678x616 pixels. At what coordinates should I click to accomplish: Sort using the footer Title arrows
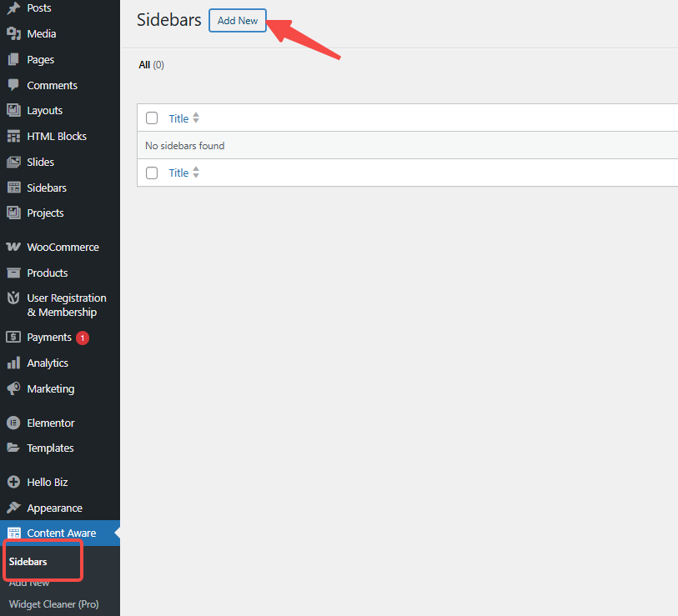point(196,173)
